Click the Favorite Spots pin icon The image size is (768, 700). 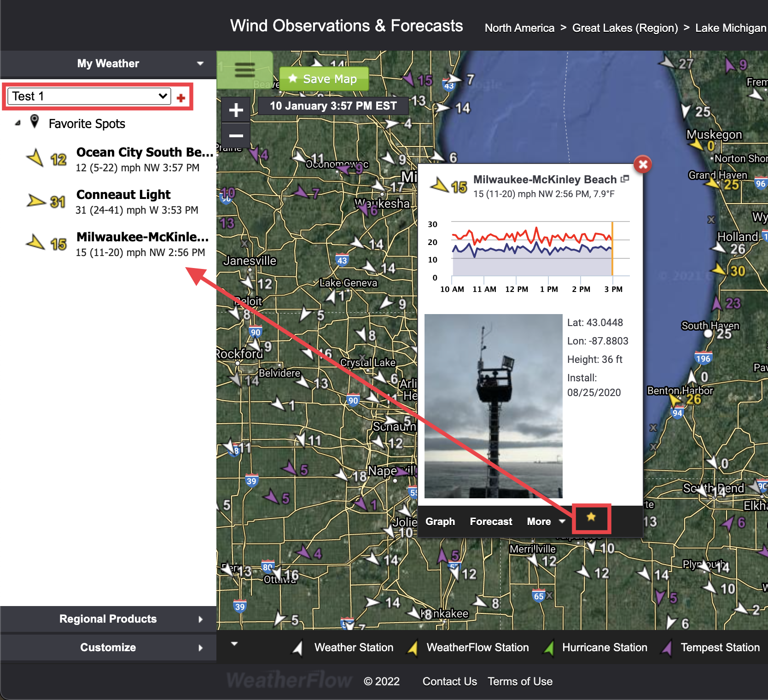point(35,122)
